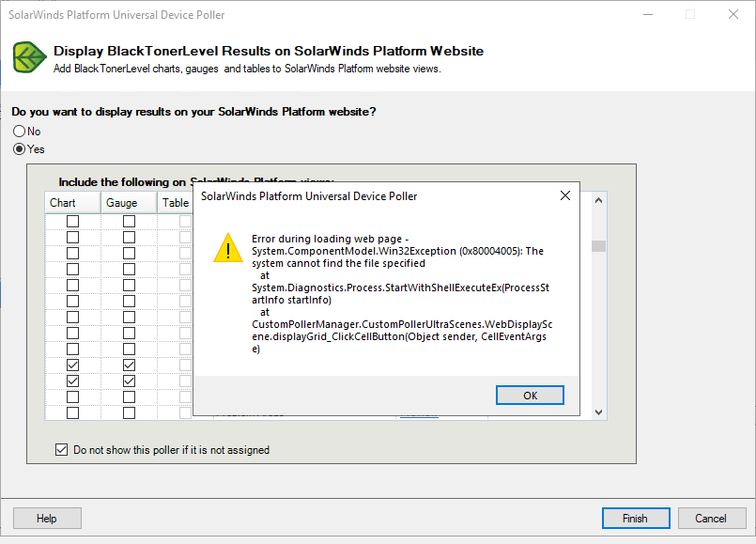
Task: Click the Error during loading web page text
Action: click(330, 239)
